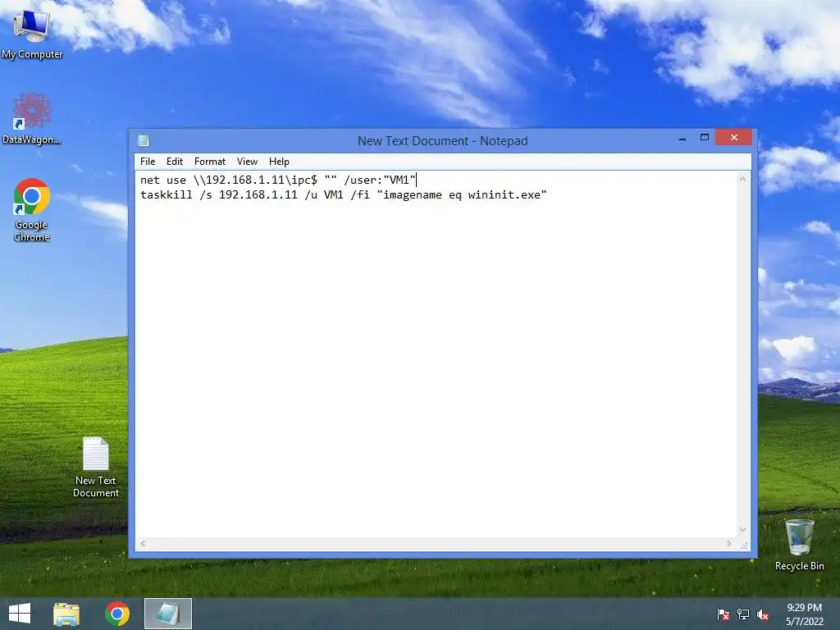Open File Explorer from taskbar
The width and height of the screenshot is (840, 630).
[x=66, y=614]
